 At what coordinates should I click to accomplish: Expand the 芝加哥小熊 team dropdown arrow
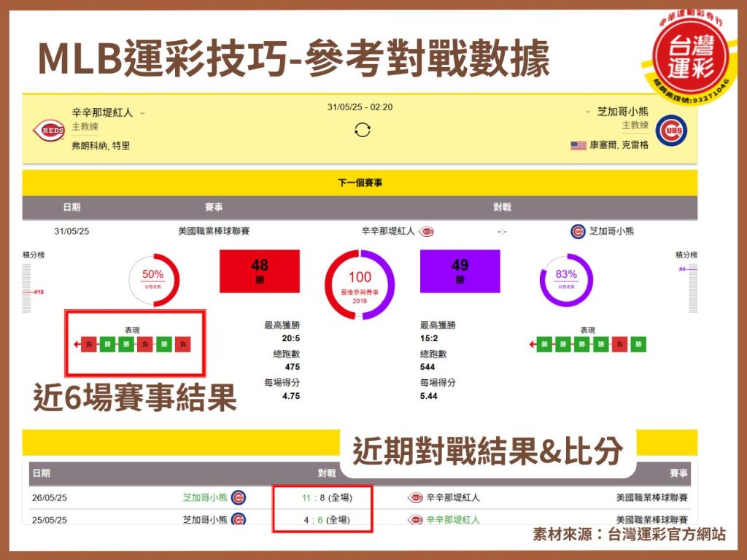pyautogui.click(x=588, y=112)
